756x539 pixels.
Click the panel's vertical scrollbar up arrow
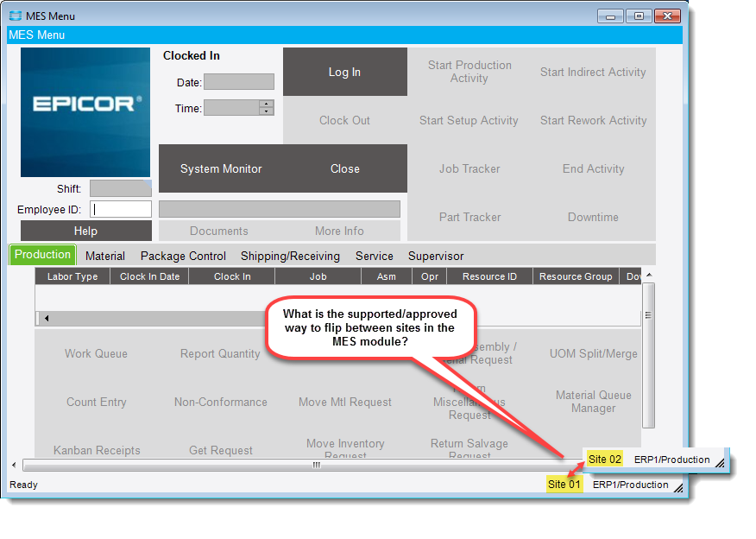coord(649,275)
